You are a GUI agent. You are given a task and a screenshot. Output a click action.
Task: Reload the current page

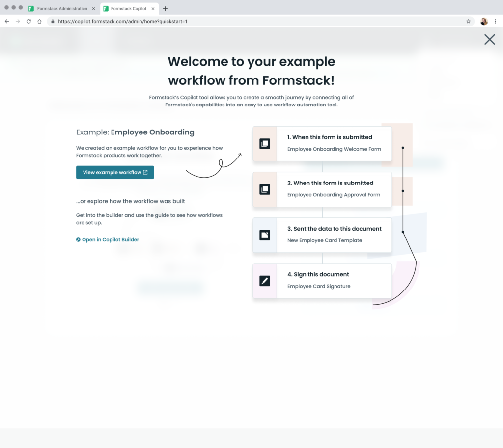tap(28, 21)
